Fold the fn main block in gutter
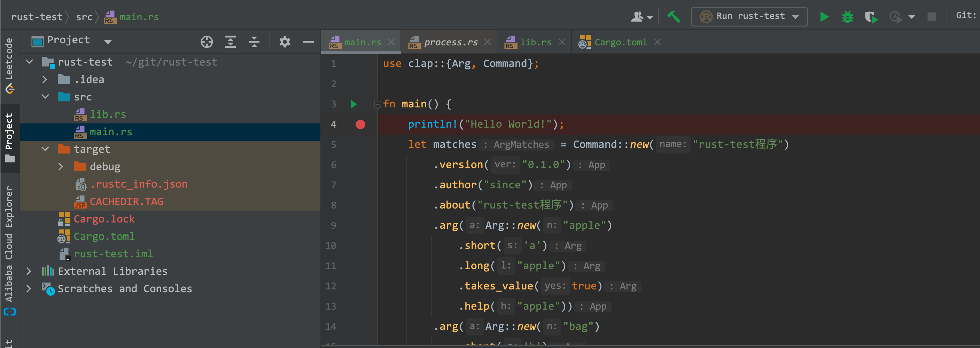This screenshot has height=348, width=980. tap(378, 104)
